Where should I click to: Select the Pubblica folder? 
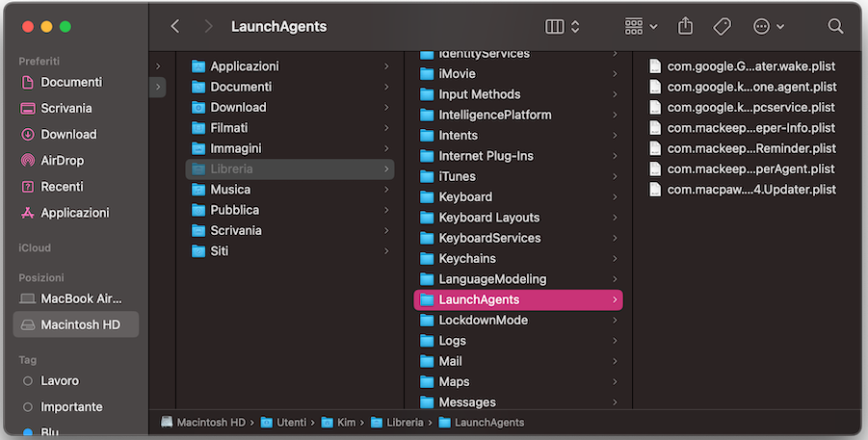290,210
